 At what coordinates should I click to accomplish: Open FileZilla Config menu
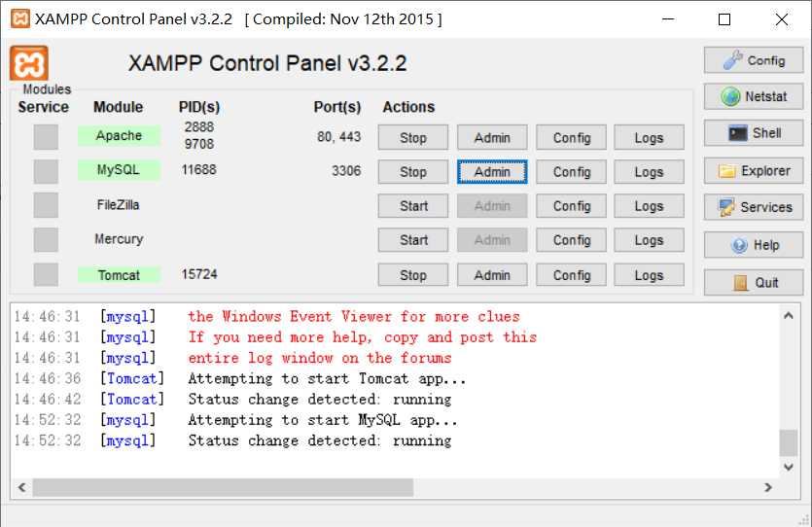[x=571, y=206]
